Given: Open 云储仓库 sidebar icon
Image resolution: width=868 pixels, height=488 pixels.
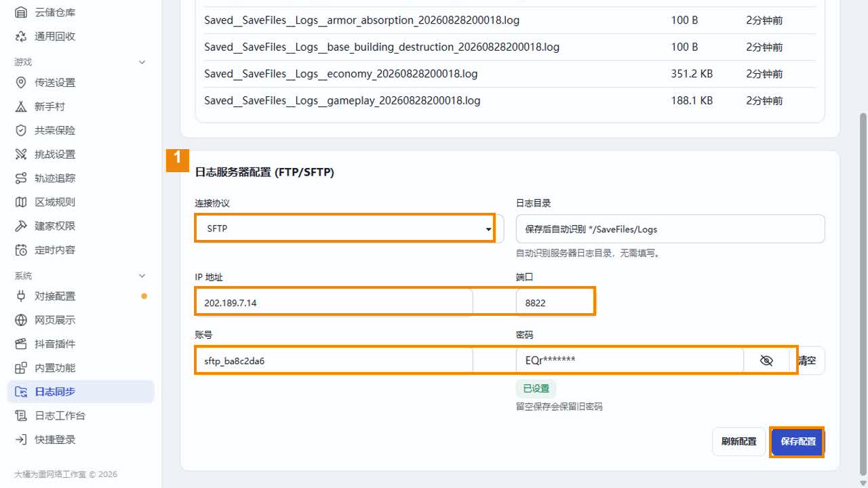Looking at the screenshot, I should tap(21, 12).
